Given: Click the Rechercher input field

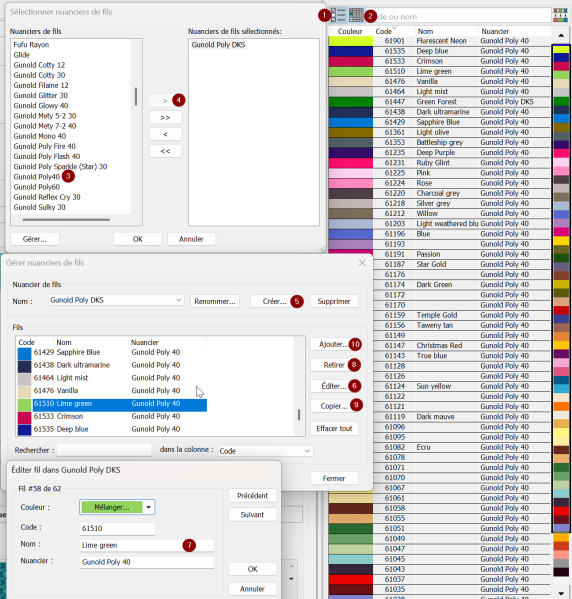Looking at the screenshot, I should (104, 450).
